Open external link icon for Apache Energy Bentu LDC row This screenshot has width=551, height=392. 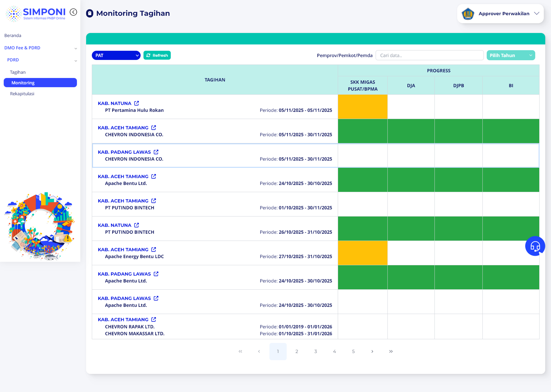click(x=154, y=249)
